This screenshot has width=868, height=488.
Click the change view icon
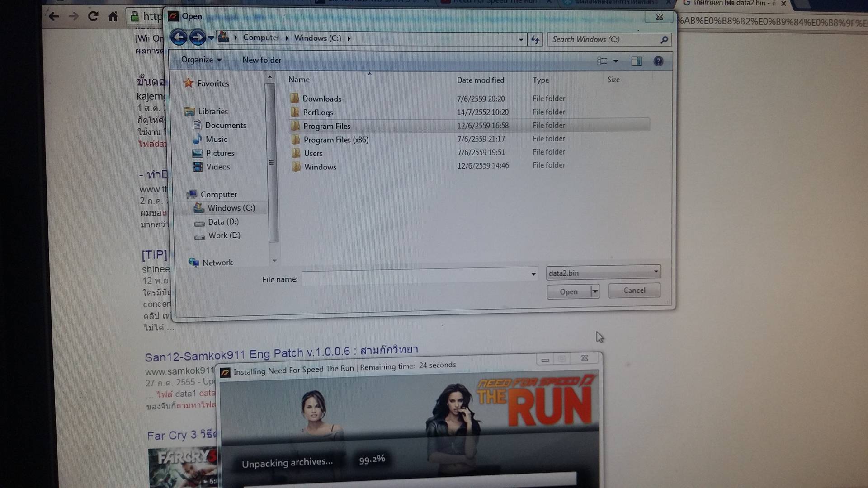click(602, 61)
